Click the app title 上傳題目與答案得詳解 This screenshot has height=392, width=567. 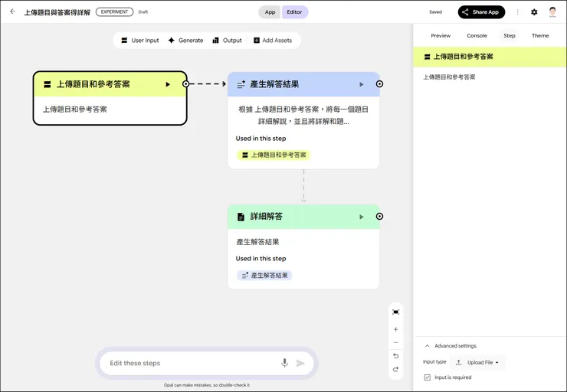tap(57, 12)
